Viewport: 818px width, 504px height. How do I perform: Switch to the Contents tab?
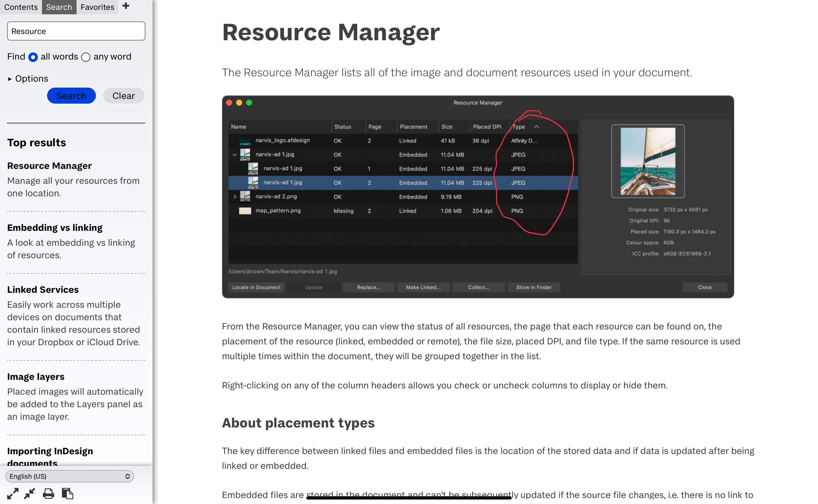tap(21, 7)
